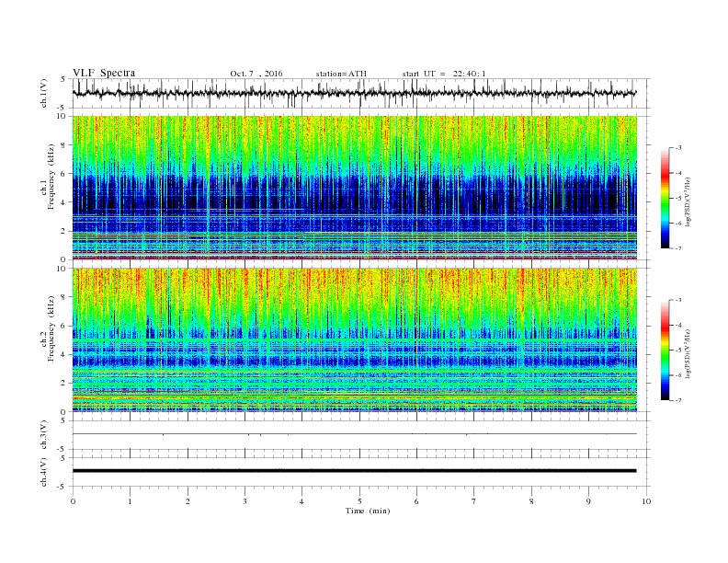The width and height of the screenshot is (728, 563).
Task: Click the upper 'log(PSD)(V²/Hz)' colorbar label
Action: 688,201
